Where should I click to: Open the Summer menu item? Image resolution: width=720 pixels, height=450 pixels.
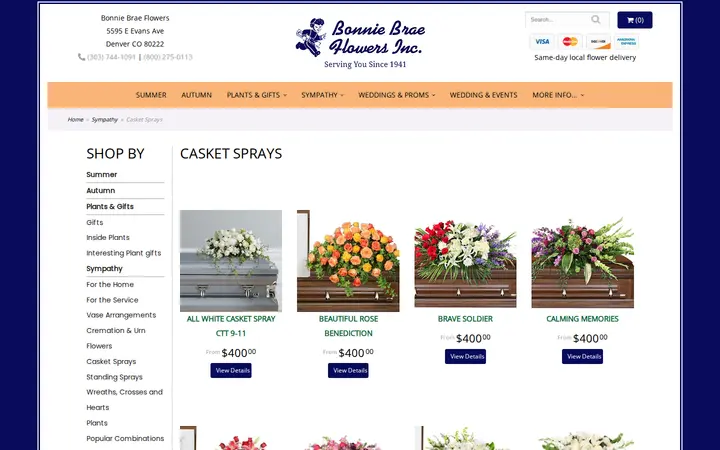click(x=151, y=95)
